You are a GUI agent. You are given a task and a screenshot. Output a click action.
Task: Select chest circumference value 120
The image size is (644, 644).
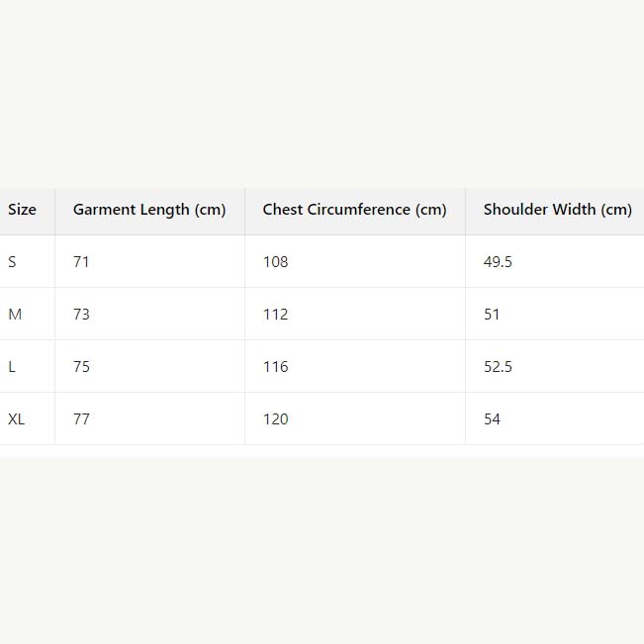pos(275,419)
